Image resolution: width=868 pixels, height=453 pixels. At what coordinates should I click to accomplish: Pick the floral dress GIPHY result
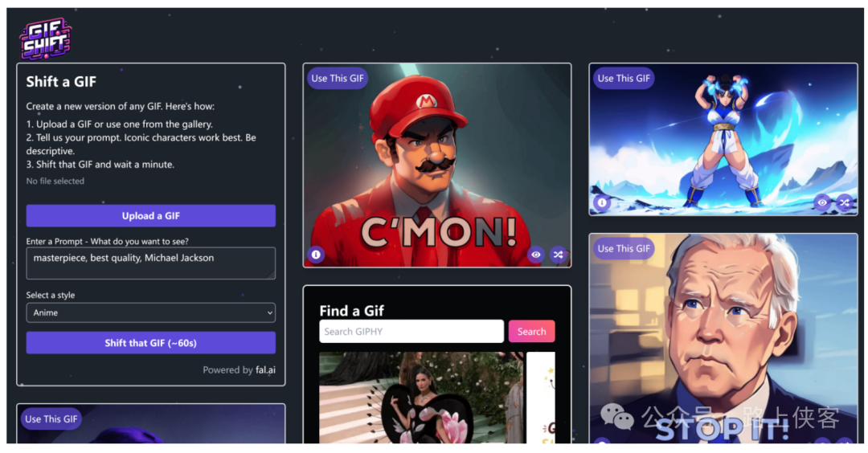tap(421, 398)
